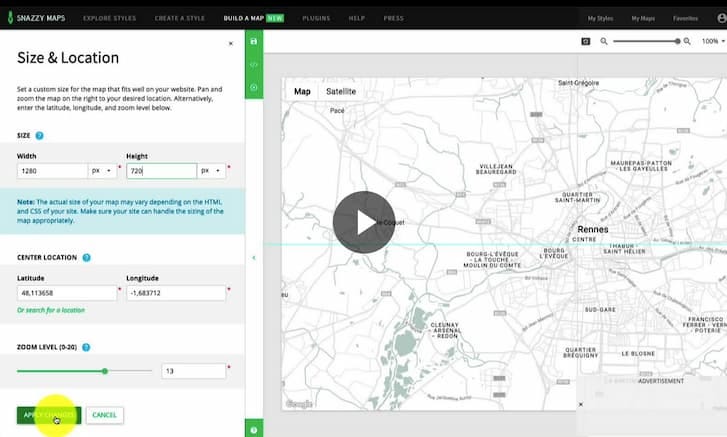Image resolution: width=727 pixels, height=437 pixels.
Task: Close the advertisement box
Action: pos(580,405)
